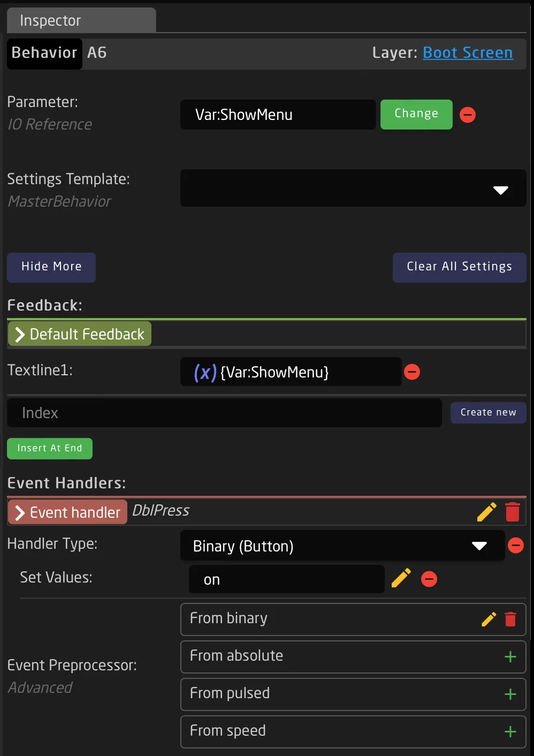Add the From speed preprocessor
Viewport: 534px width, 756px height.
[510, 732]
